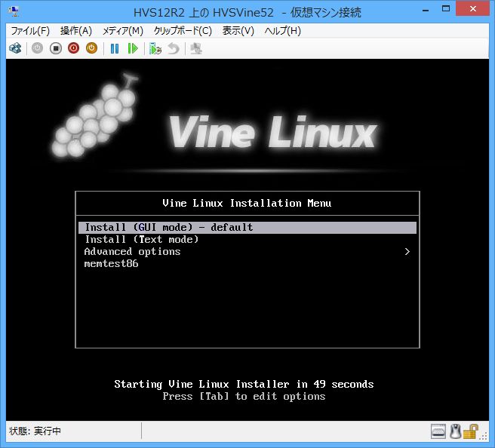The width and height of the screenshot is (495, 448).
Task: Open the 操作(A) menu
Action: [x=76, y=31]
